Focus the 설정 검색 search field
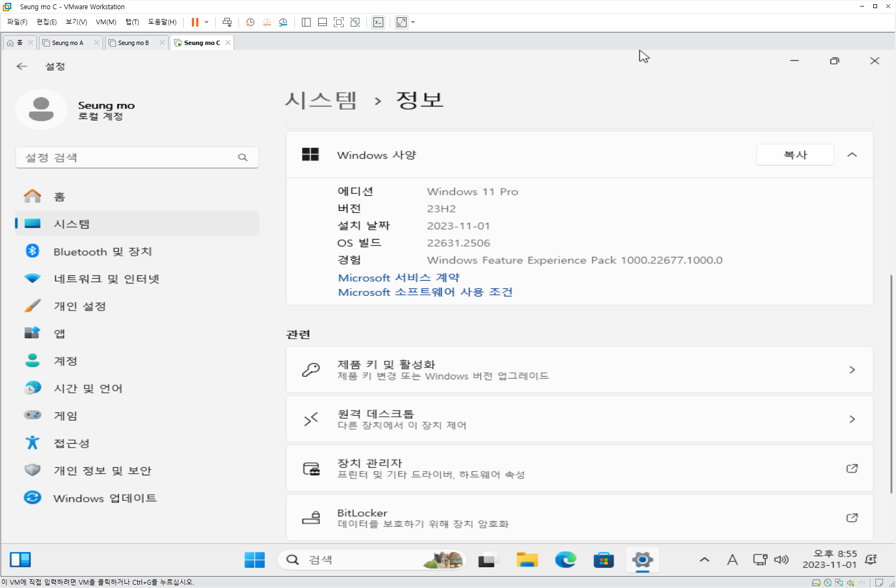Image resolution: width=896 pixels, height=588 pixels. [x=137, y=157]
